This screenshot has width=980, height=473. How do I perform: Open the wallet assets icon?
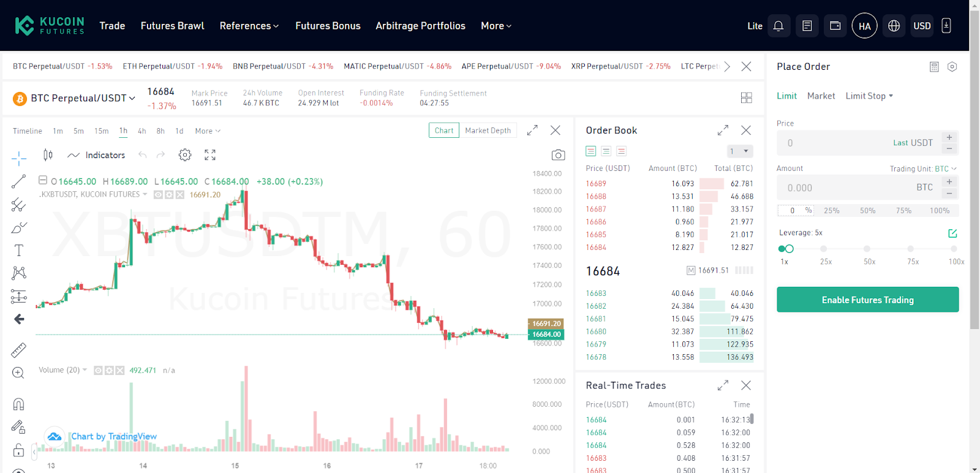pyautogui.click(x=835, y=26)
